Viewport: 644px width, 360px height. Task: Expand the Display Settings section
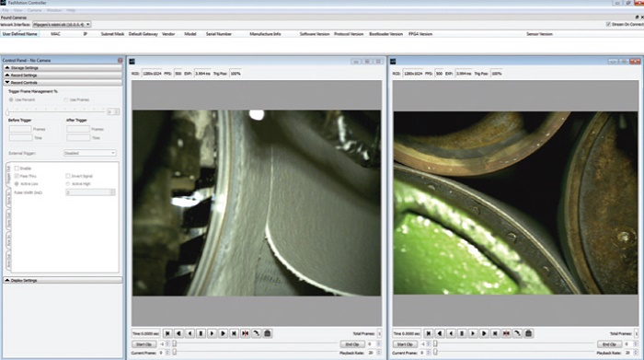coord(63,280)
